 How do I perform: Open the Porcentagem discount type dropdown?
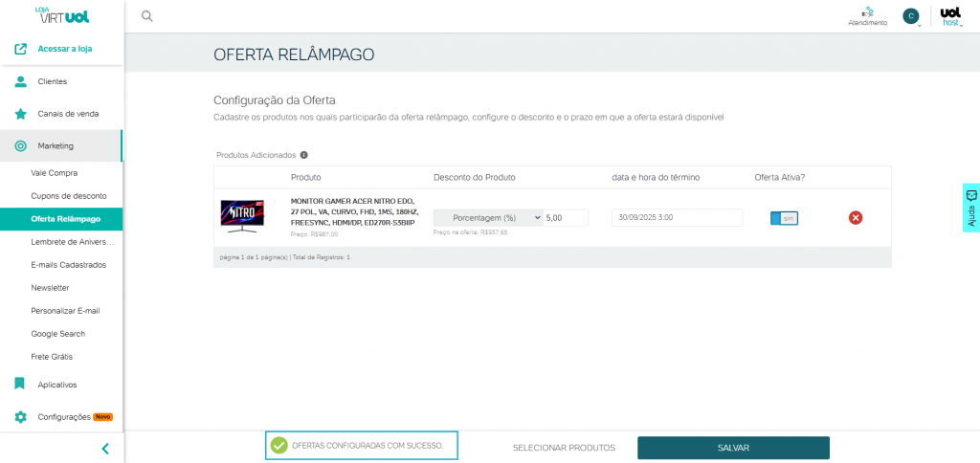(x=488, y=217)
